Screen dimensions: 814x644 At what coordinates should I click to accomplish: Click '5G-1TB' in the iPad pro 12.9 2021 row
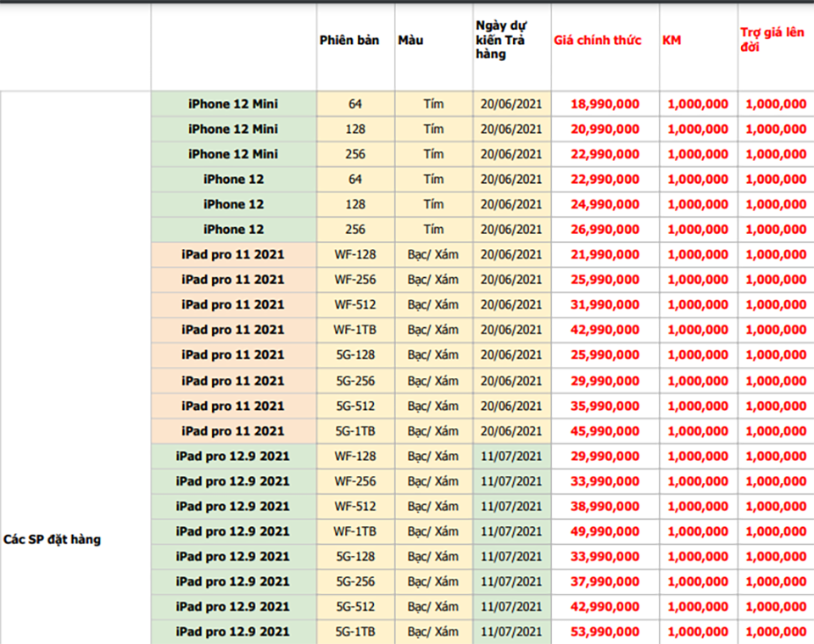[355, 631]
